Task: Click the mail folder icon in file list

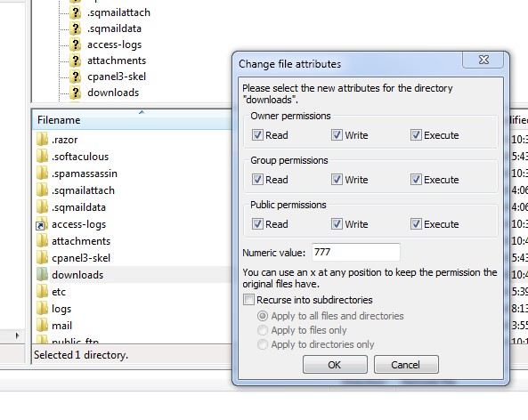Action: [x=42, y=325]
